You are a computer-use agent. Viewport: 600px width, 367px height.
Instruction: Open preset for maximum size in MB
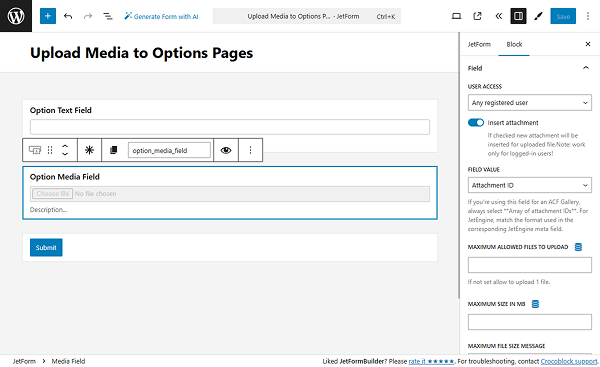(535, 304)
